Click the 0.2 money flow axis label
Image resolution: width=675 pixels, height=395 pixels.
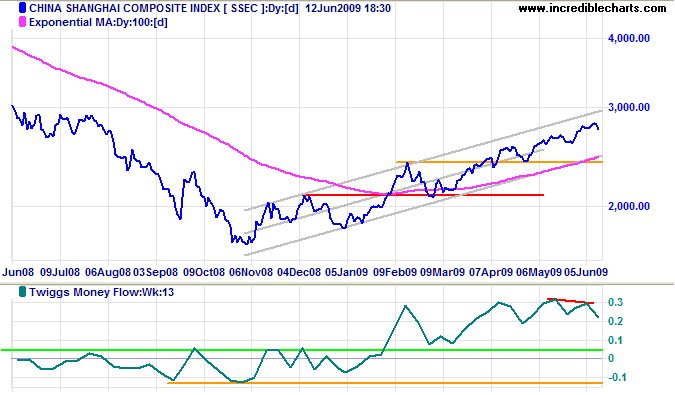pos(615,321)
